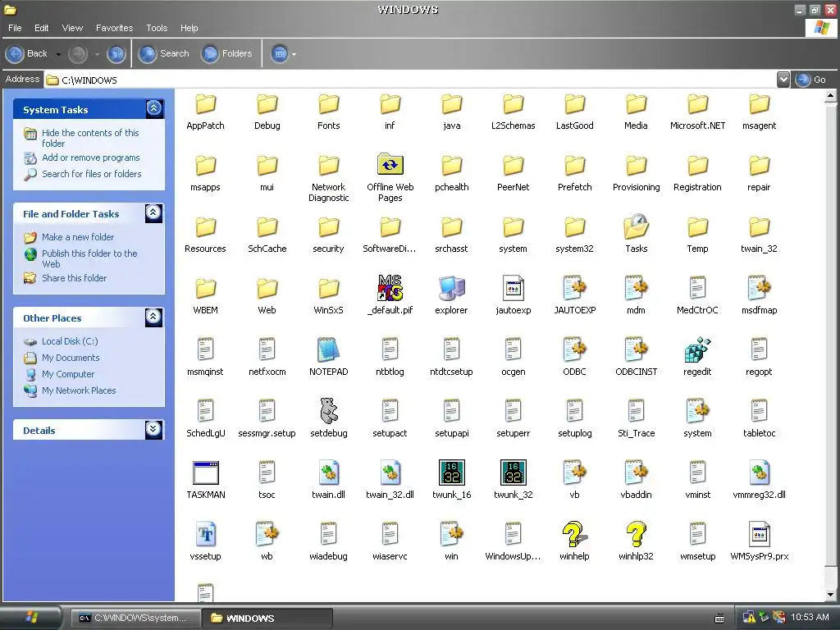The height and width of the screenshot is (630, 840).
Task: Open the Edit menu
Action: (41, 28)
